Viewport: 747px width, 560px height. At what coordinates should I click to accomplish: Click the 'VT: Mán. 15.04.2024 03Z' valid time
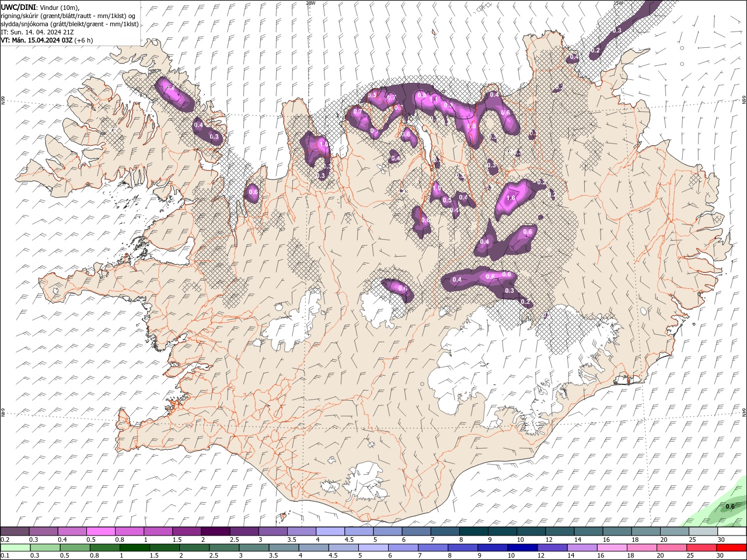[x=36, y=40]
